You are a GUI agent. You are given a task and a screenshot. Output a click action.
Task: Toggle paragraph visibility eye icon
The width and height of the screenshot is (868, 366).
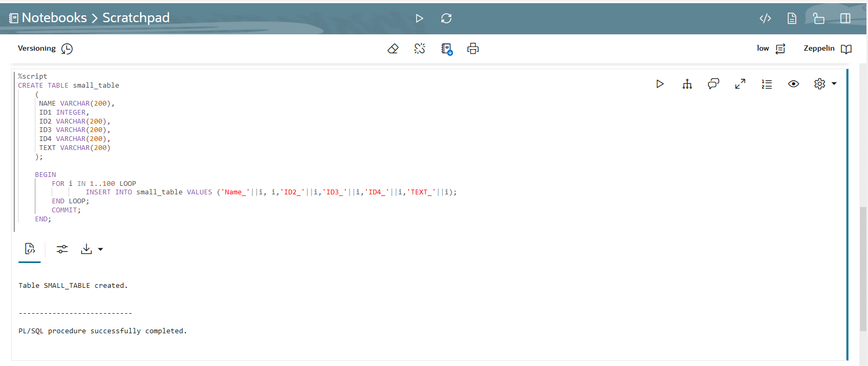coord(794,84)
